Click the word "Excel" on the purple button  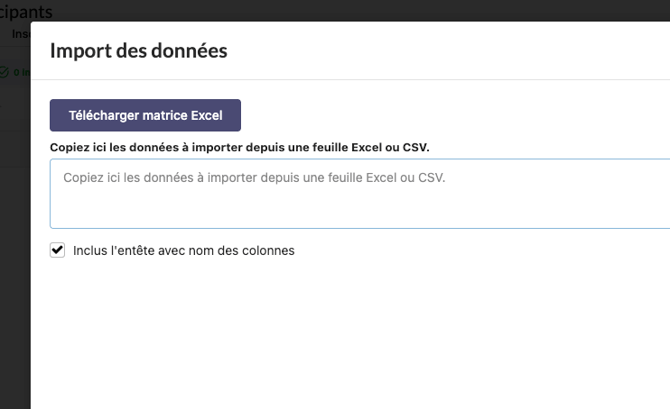coord(206,115)
